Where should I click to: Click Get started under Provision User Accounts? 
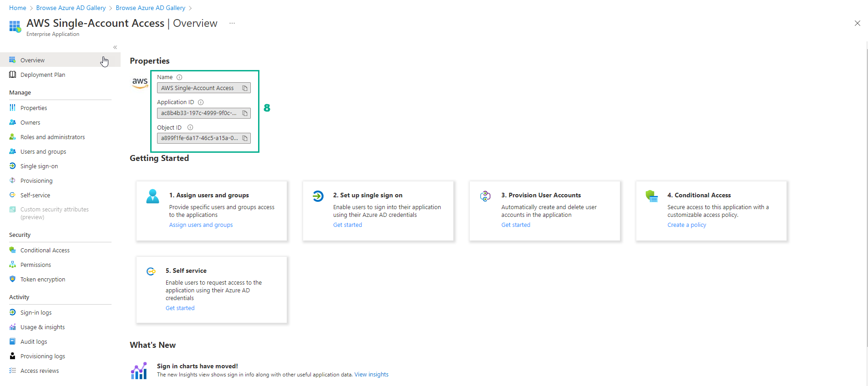pyautogui.click(x=516, y=225)
